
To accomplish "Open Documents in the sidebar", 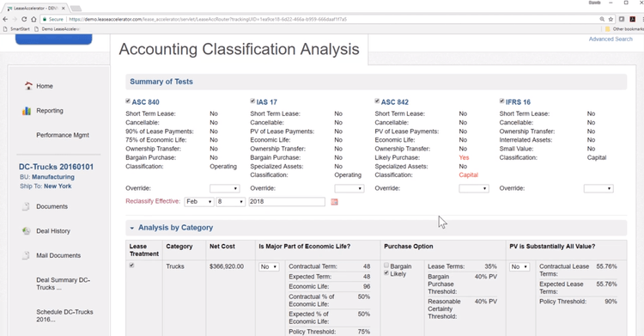I will tap(52, 206).
